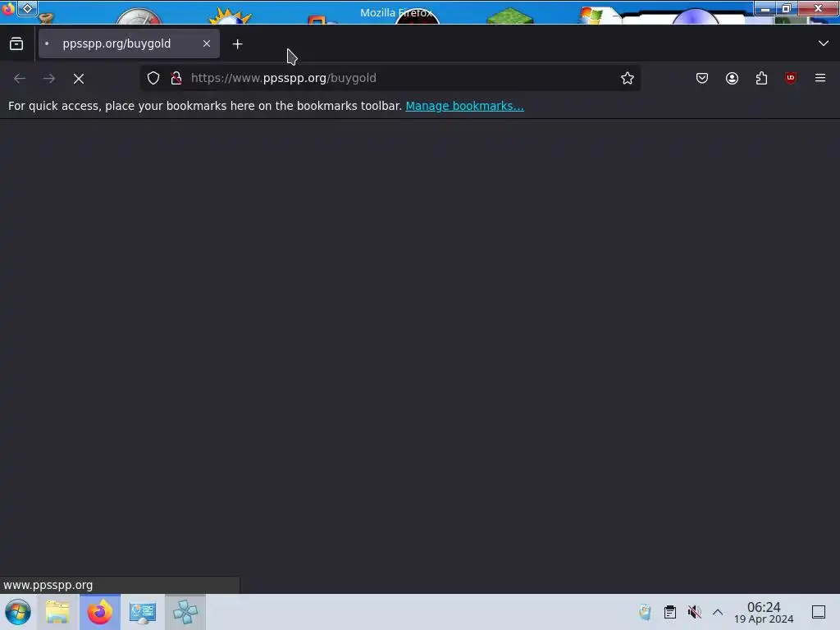The image size is (840, 630).
Task: Maximize or restore the Firefox window
Action: coord(787,8)
